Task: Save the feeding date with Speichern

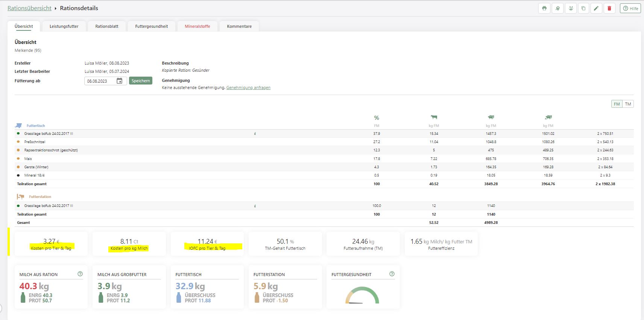Action: pos(141,81)
